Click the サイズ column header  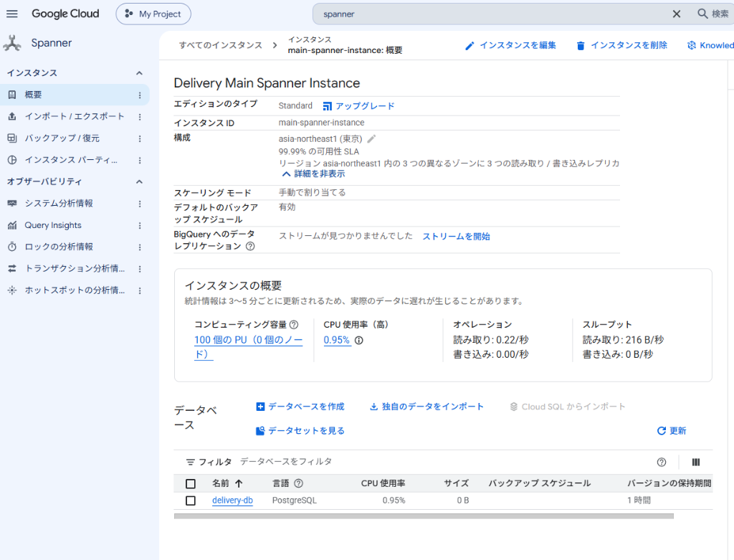457,483
